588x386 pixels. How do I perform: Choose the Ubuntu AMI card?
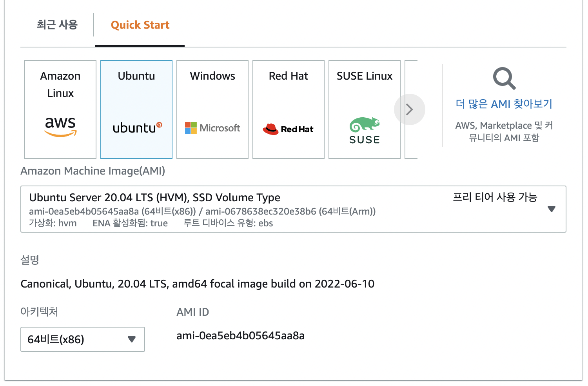click(x=136, y=109)
